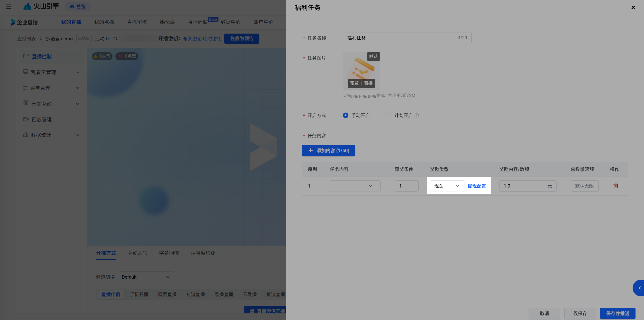The height and width of the screenshot is (320, 644).
Task: Click the reward amount field showing 1.0
Action: (x=528, y=186)
